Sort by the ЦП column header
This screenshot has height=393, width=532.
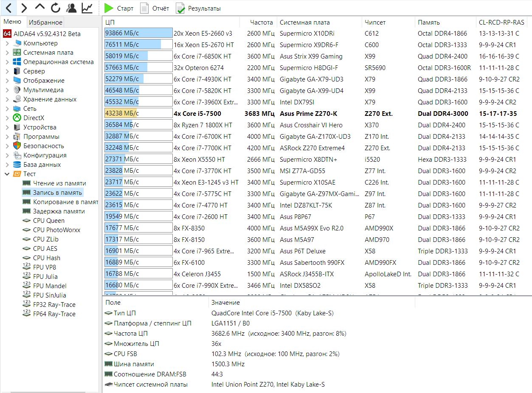(x=171, y=22)
